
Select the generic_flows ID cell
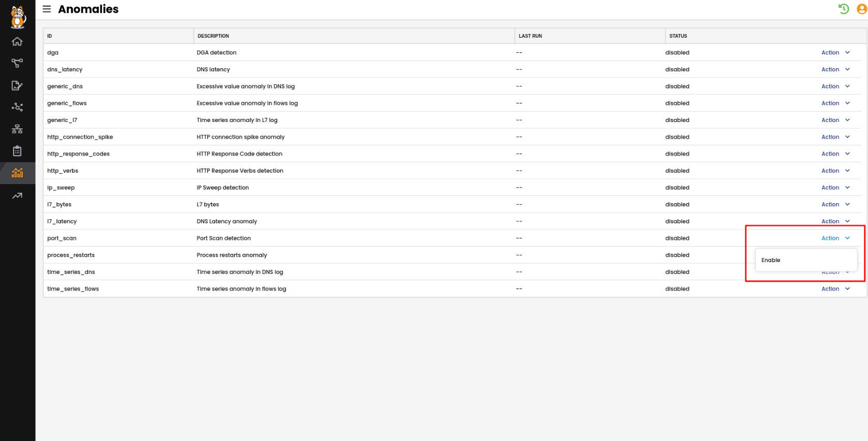pyautogui.click(x=67, y=103)
